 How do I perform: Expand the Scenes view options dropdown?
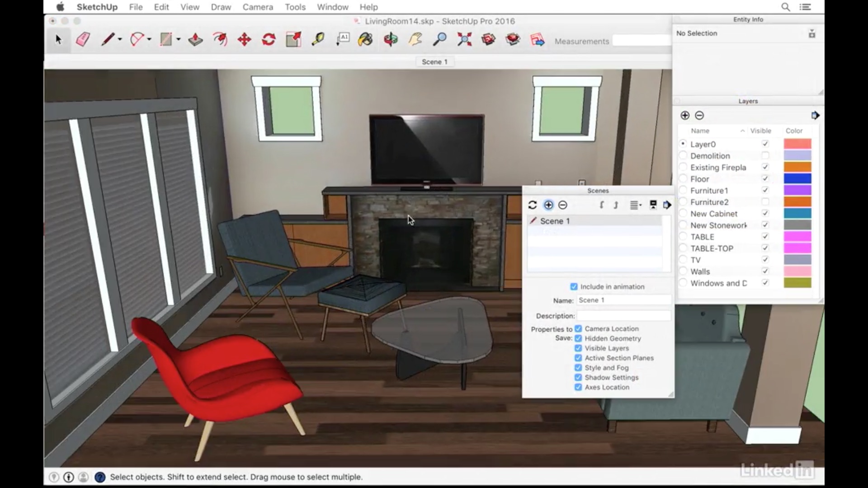636,205
